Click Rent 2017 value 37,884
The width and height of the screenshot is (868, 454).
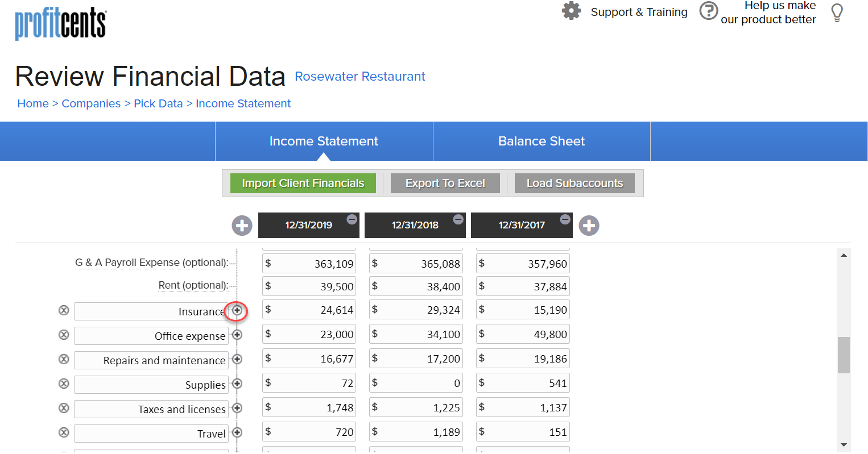(523, 286)
